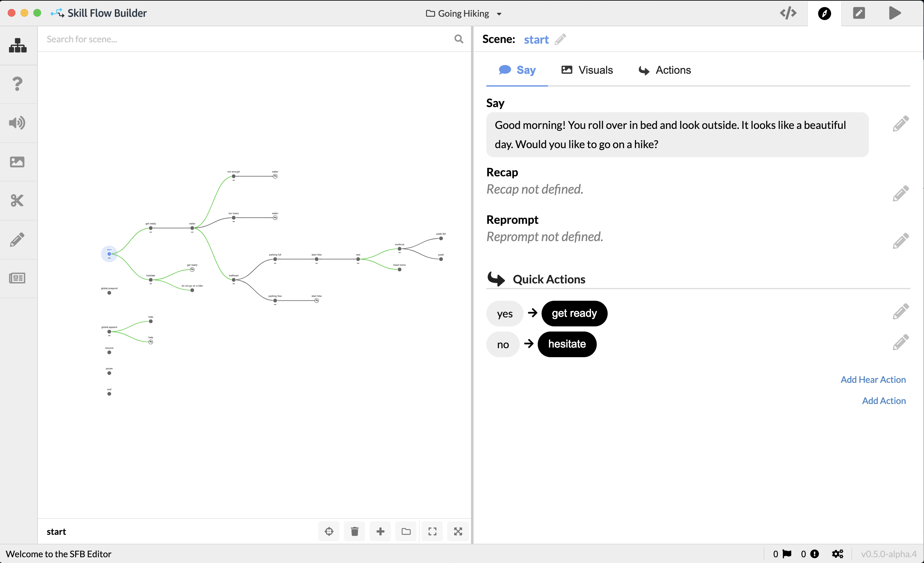Open the audio speaker sidebar panel
Screen dimensions: 924x563
coord(18,123)
